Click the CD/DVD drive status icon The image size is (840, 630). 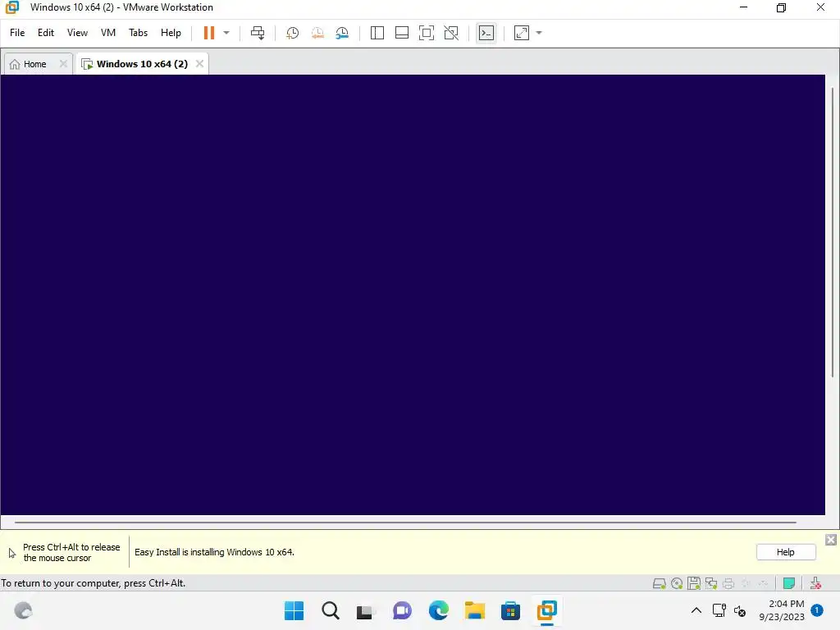(677, 583)
